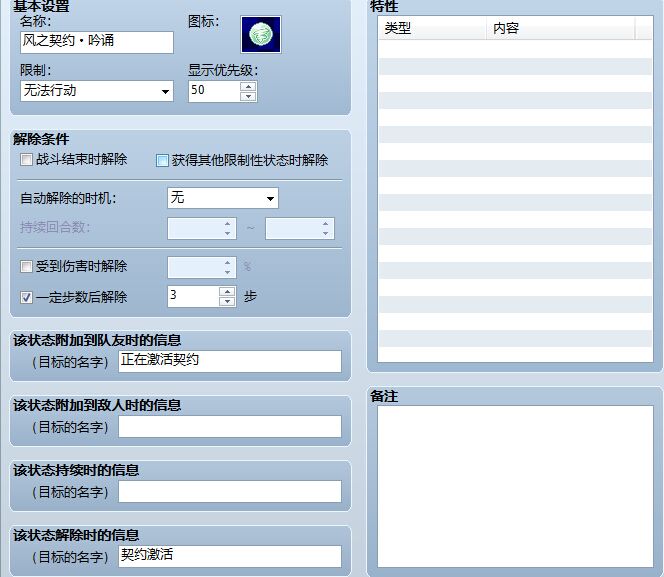The image size is (664, 577).
Task: Click the 显示优先级 priority value field
Action: pyautogui.click(x=214, y=91)
